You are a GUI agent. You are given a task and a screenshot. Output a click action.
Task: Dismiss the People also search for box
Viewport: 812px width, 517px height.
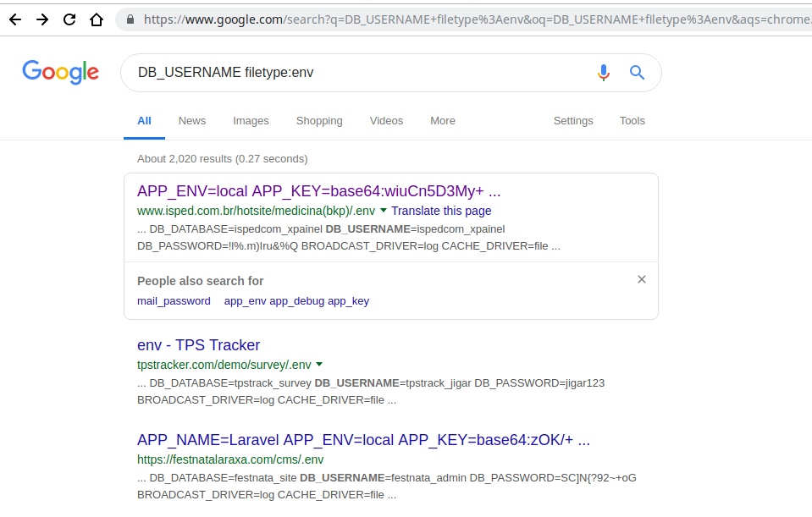coord(642,279)
